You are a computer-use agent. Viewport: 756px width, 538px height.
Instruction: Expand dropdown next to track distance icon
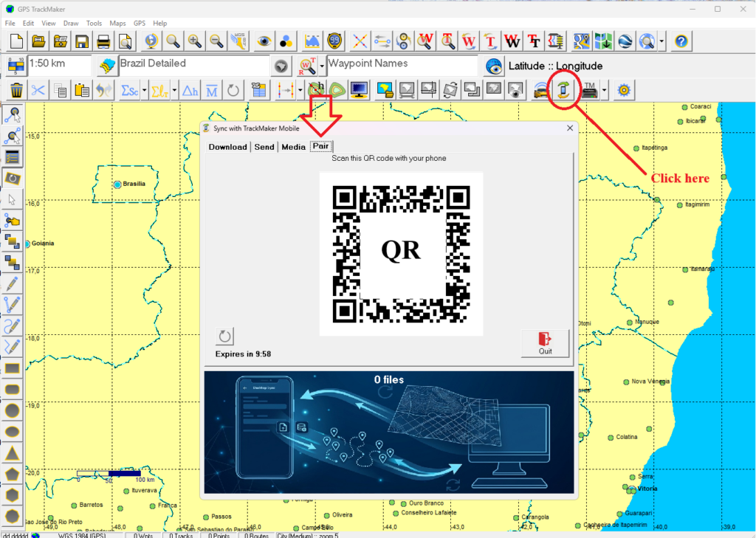[x=300, y=90]
